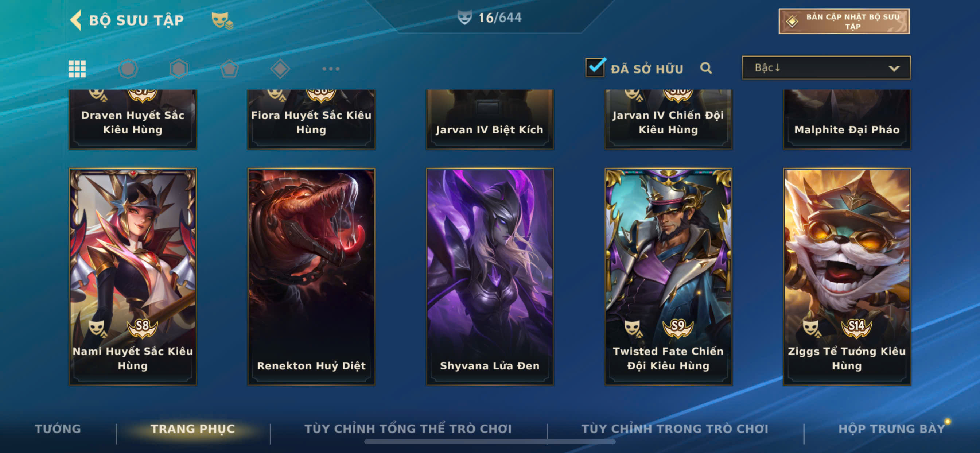The height and width of the screenshot is (453, 980).
Task: Filter by the hexagon rarity icon
Action: tap(179, 69)
